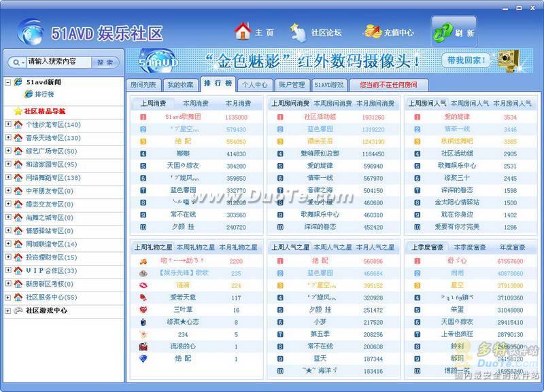
Task: Click the search magnifier icon
Action: 16,63
